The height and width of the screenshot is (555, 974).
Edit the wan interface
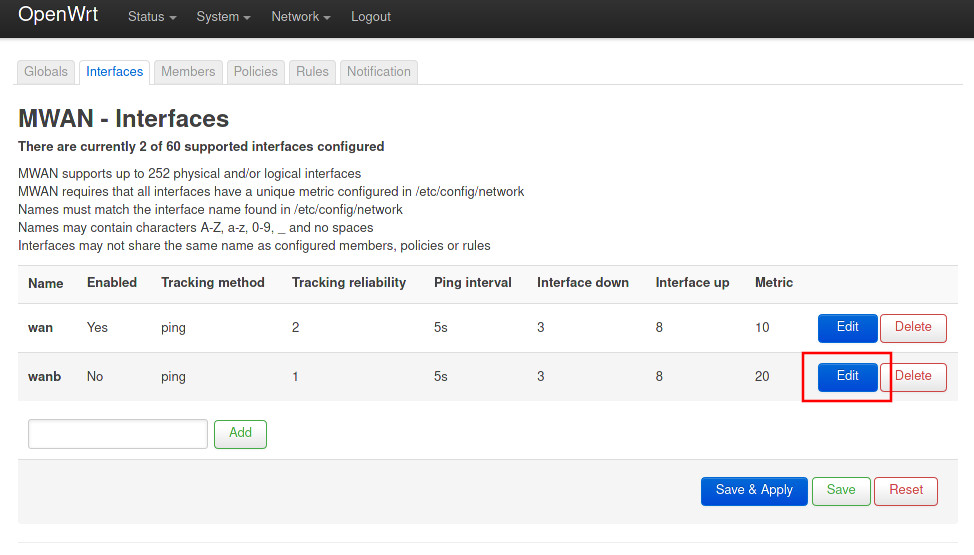[847, 328]
